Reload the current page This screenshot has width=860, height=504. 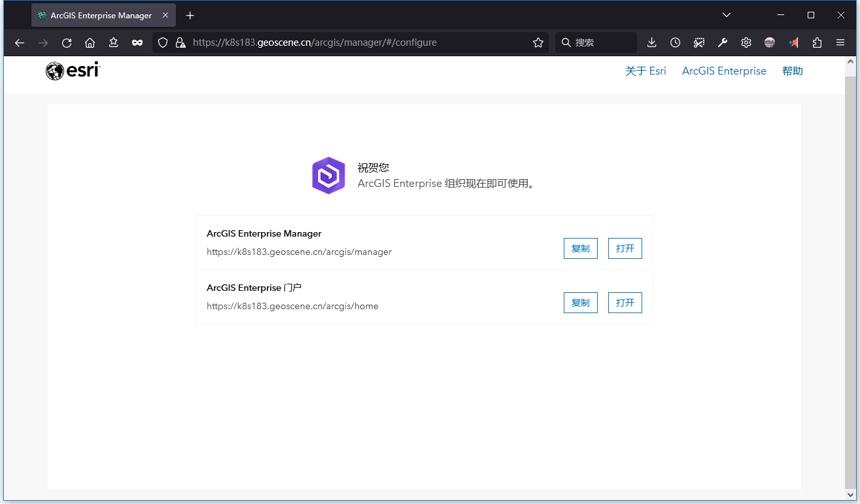pos(67,42)
